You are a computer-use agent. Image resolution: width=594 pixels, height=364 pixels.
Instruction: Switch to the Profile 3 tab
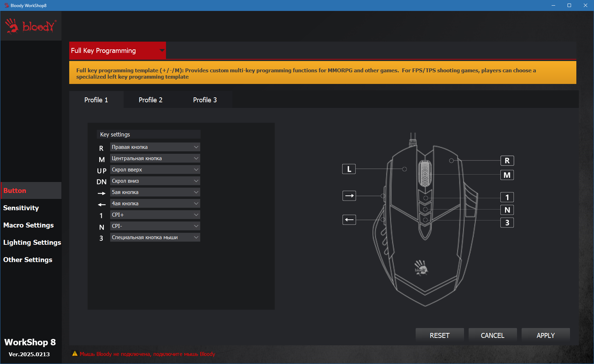pos(205,100)
